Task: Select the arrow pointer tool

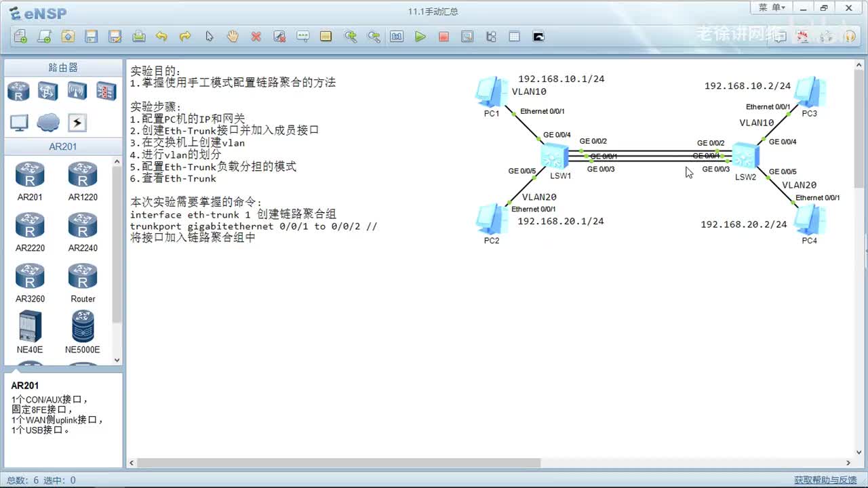Action: pyautogui.click(x=209, y=37)
